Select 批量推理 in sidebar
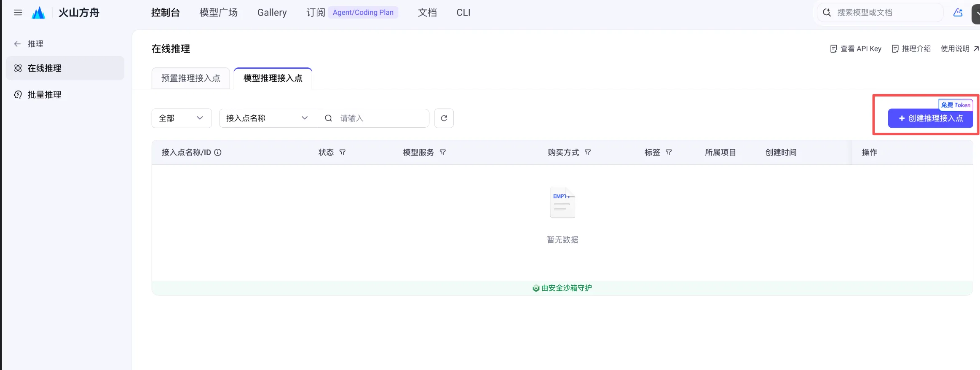The width and height of the screenshot is (980, 370). (x=65, y=95)
